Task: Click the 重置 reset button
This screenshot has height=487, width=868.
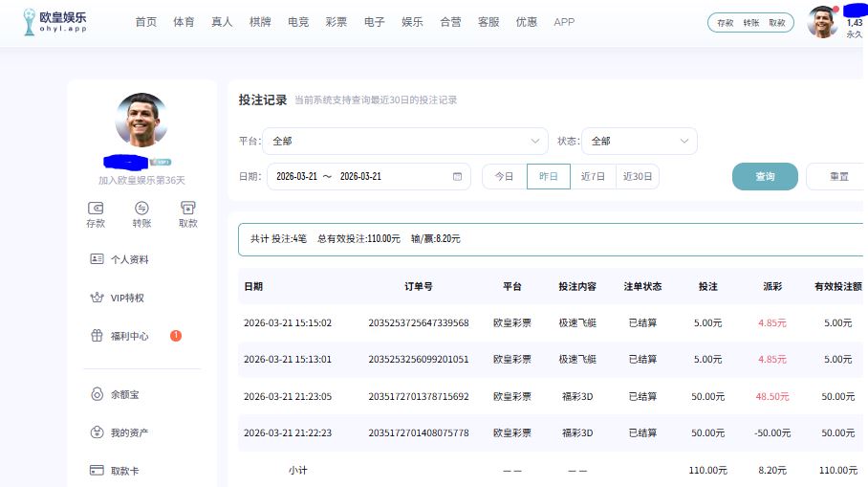Action: pos(837,177)
